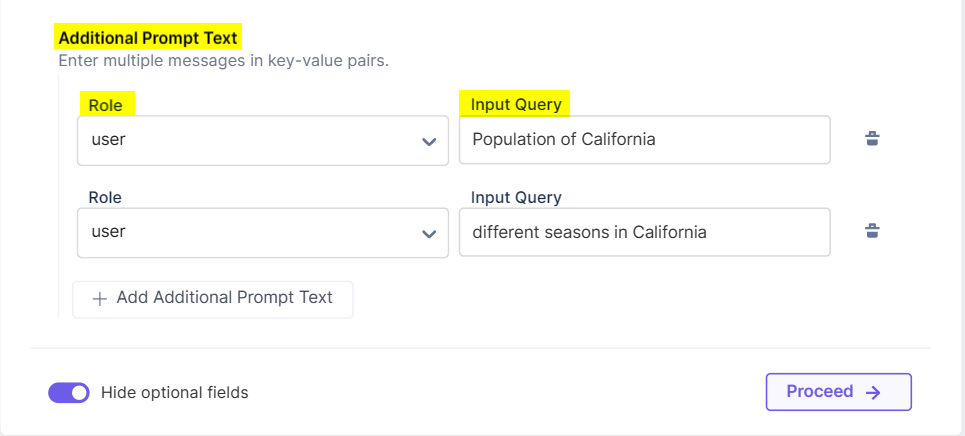Delete the Population of California prompt row

872,139
